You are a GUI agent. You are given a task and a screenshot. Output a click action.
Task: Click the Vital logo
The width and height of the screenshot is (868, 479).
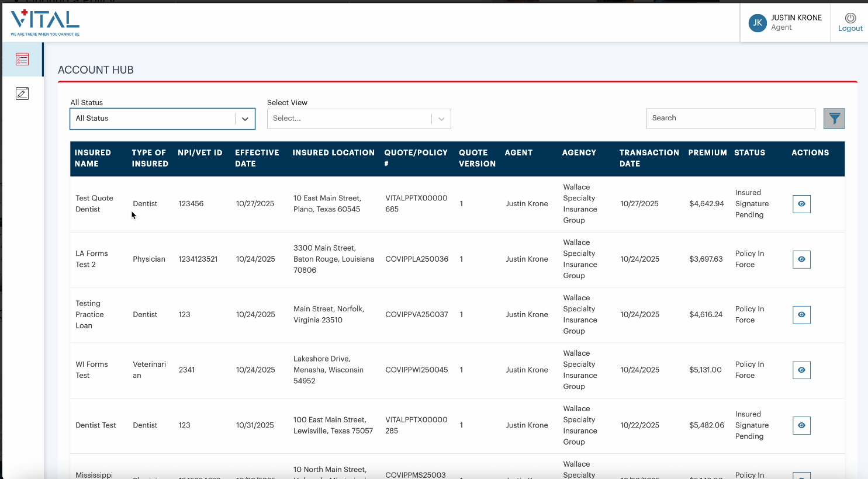(x=45, y=22)
